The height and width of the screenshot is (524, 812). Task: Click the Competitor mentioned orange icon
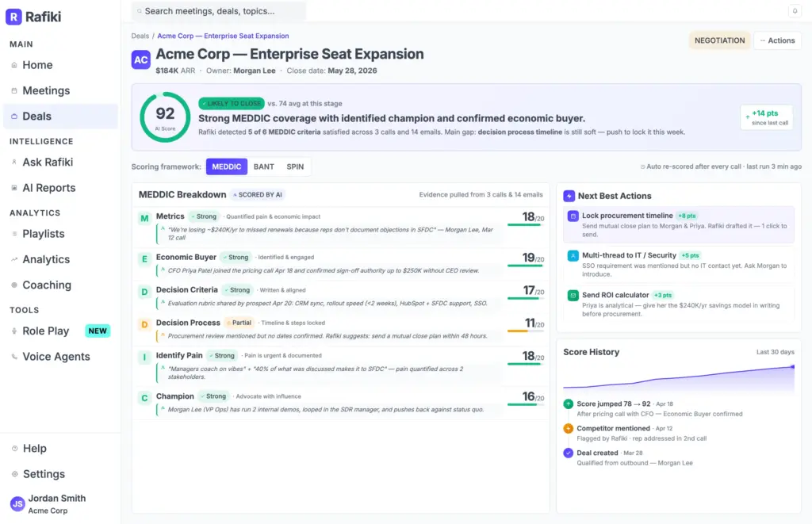pos(568,429)
